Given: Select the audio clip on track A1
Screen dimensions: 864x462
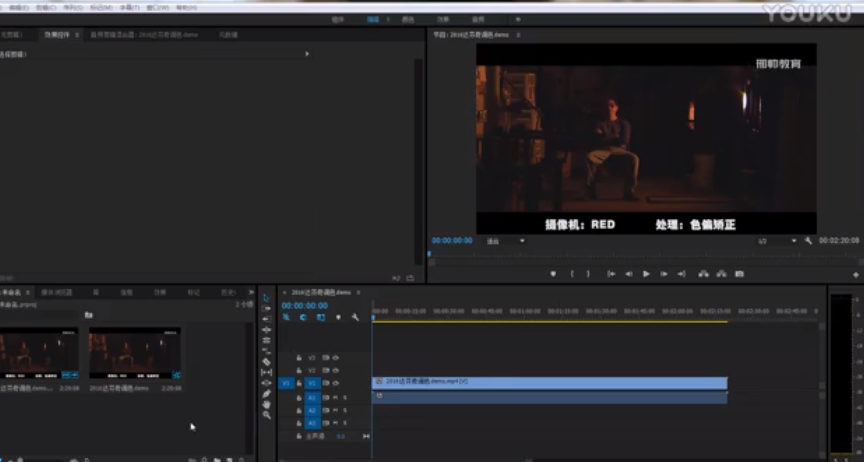Looking at the screenshot, I should click(x=550, y=397).
